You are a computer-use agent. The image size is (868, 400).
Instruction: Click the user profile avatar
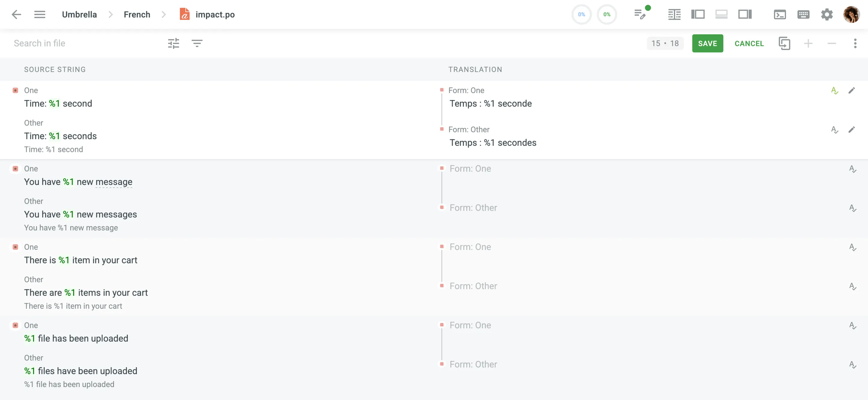851,14
